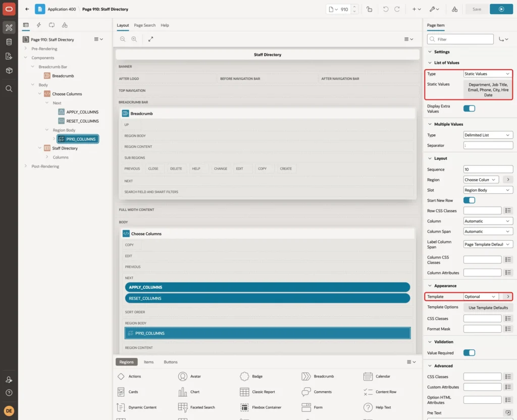This screenshot has width=517, height=420.
Task: Open the Layout tab
Action: coord(123,25)
